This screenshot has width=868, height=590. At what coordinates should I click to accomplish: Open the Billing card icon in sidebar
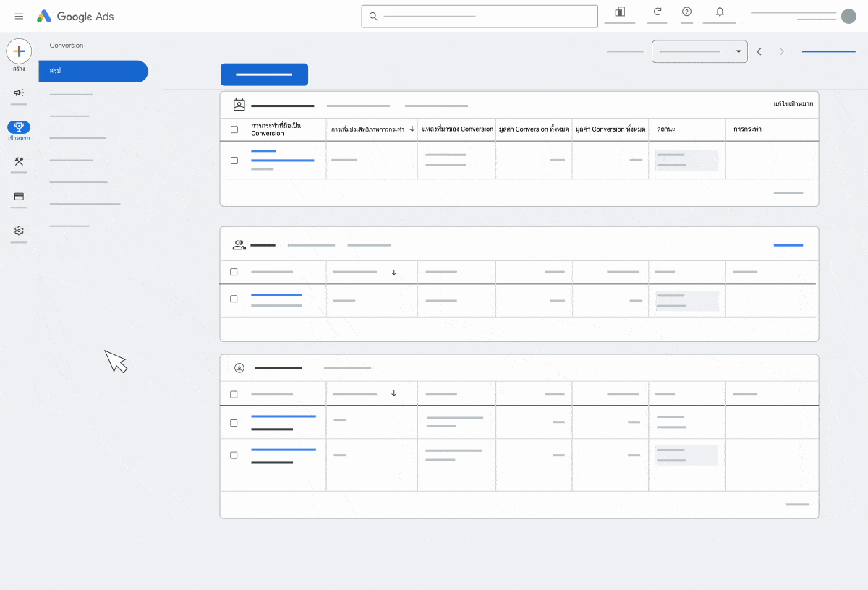coord(19,197)
